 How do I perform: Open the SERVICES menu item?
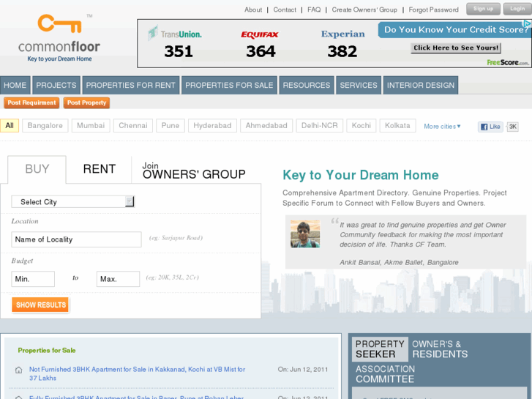click(x=359, y=85)
